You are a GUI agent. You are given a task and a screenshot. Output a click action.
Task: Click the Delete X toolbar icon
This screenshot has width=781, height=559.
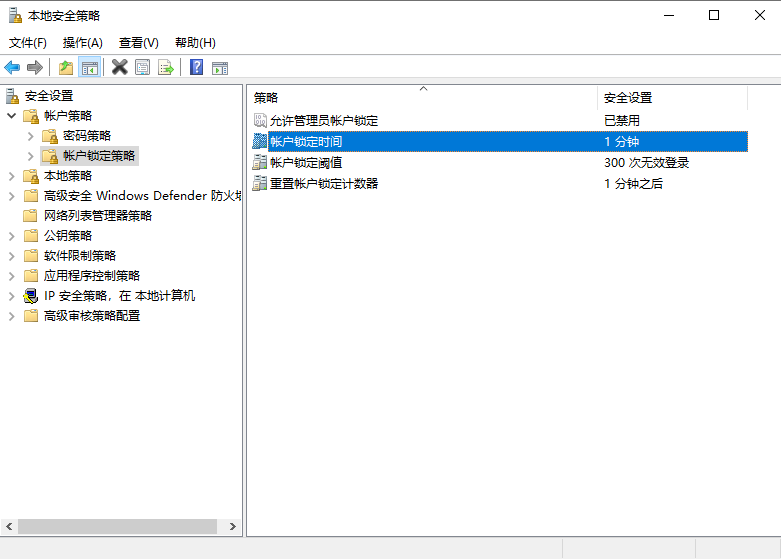click(x=120, y=67)
